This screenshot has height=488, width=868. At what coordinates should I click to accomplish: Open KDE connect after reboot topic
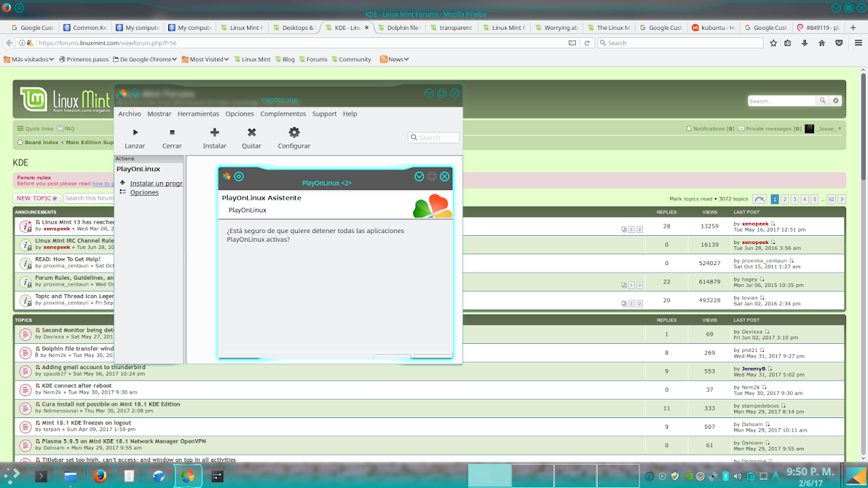pos(76,385)
